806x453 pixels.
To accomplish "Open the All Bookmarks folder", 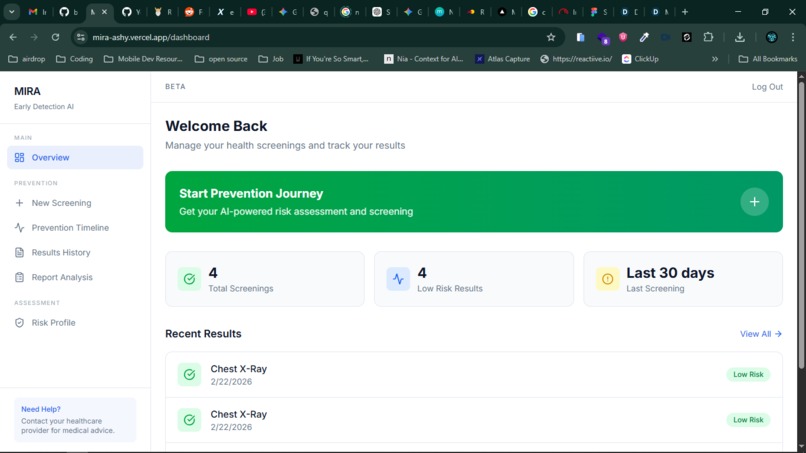I will click(767, 59).
